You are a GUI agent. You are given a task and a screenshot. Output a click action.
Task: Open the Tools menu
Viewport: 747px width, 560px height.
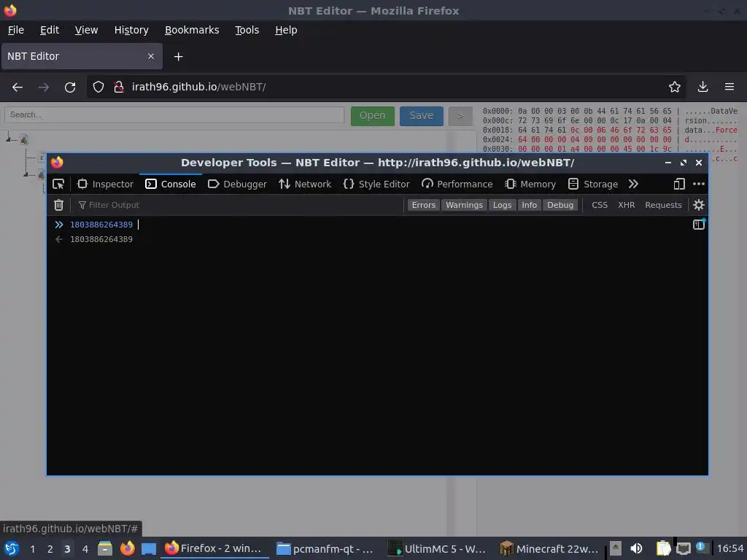coord(247,30)
